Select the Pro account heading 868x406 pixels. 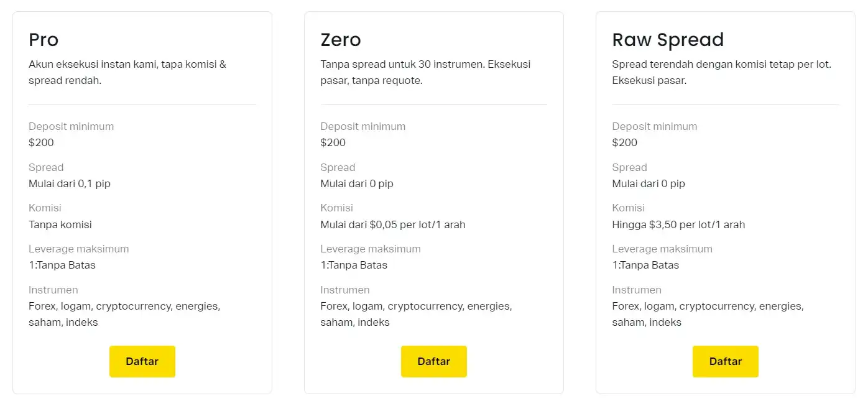tap(44, 40)
